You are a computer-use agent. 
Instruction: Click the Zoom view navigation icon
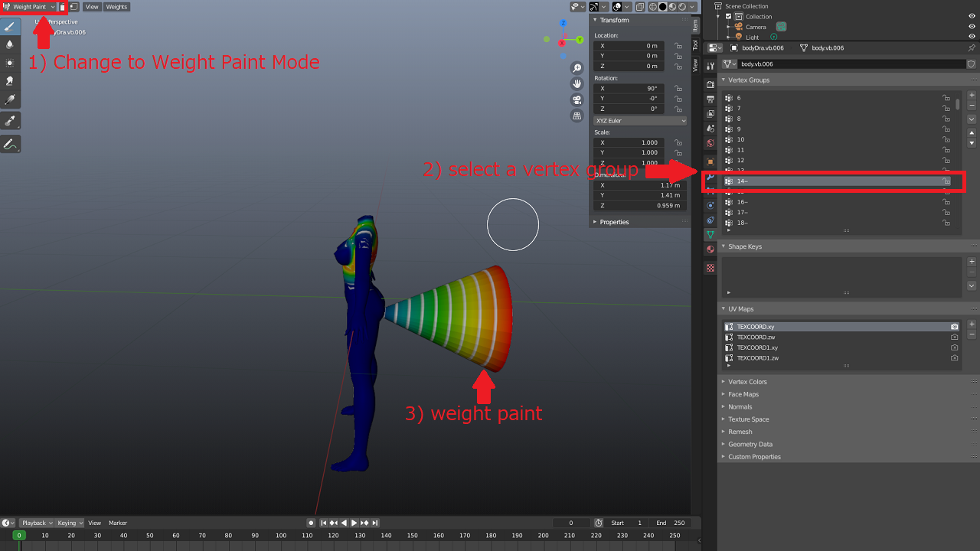[577, 69]
